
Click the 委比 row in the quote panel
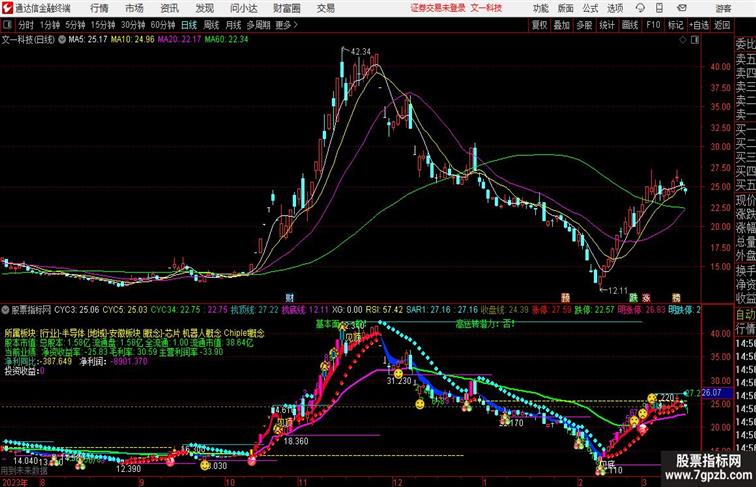tap(745, 45)
